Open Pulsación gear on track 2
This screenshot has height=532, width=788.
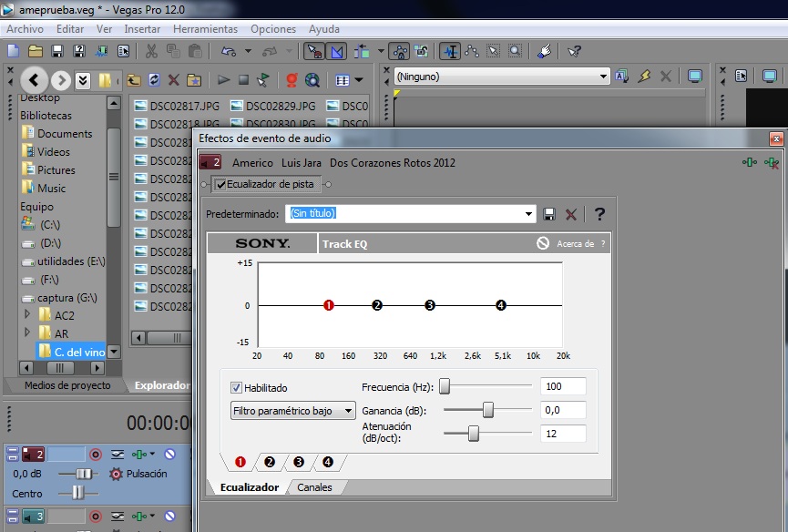pos(116,474)
